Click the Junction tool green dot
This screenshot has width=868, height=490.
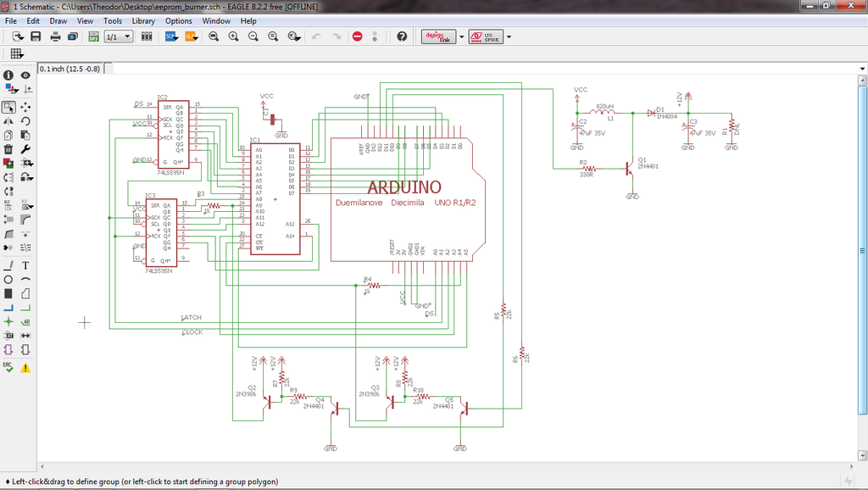click(x=8, y=322)
